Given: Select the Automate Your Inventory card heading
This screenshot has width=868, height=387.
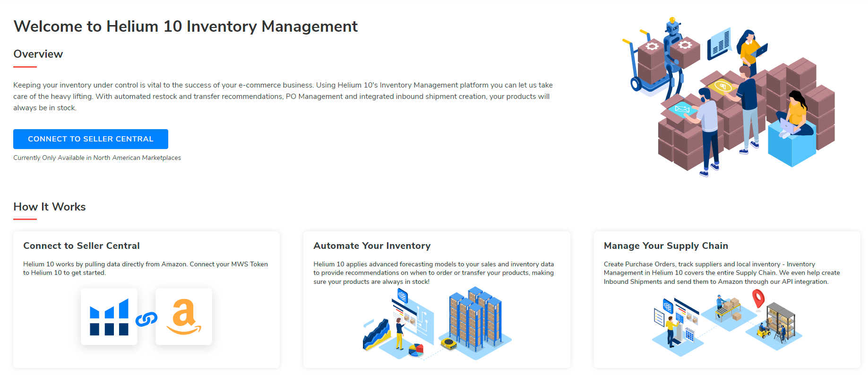Looking at the screenshot, I should (x=372, y=246).
